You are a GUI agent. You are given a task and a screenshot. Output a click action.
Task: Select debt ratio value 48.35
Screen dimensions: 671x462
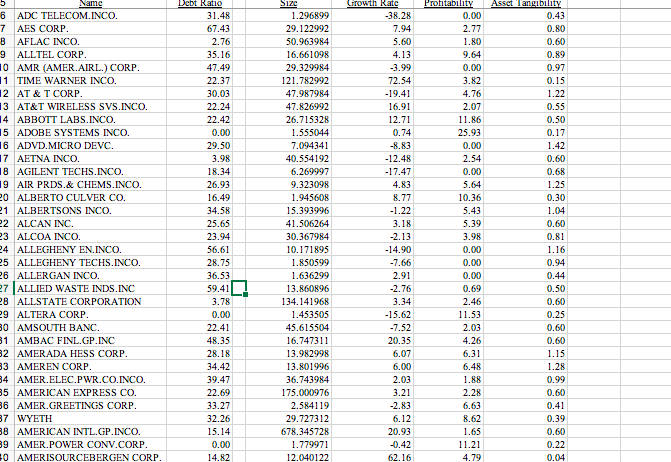[218, 341]
